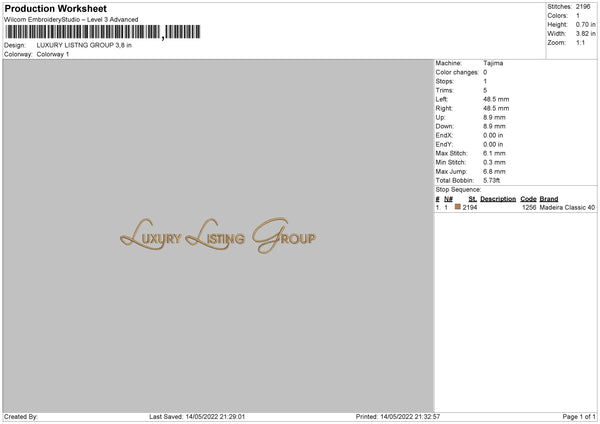The height and width of the screenshot is (424, 600).
Task: Click the Max Stitch value '6.1 mm'
Action: pos(494,153)
